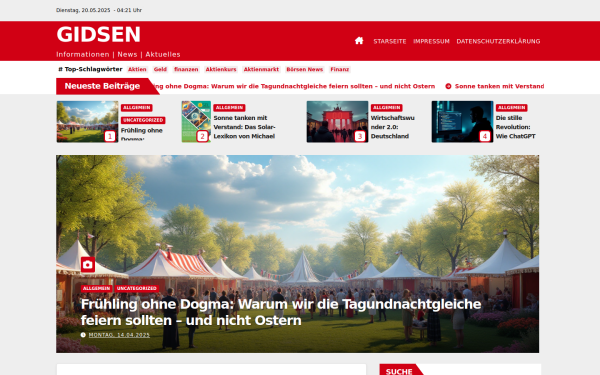The height and width of the screenshot is (375, 600).
Task: Click the date Montag, 14.04.2025
Action: (119, 335)
